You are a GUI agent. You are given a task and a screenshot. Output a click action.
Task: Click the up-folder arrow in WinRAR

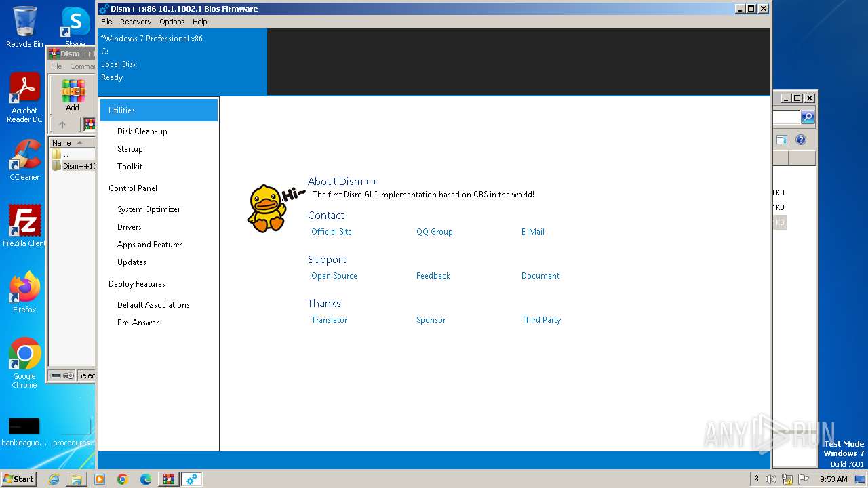62,125
